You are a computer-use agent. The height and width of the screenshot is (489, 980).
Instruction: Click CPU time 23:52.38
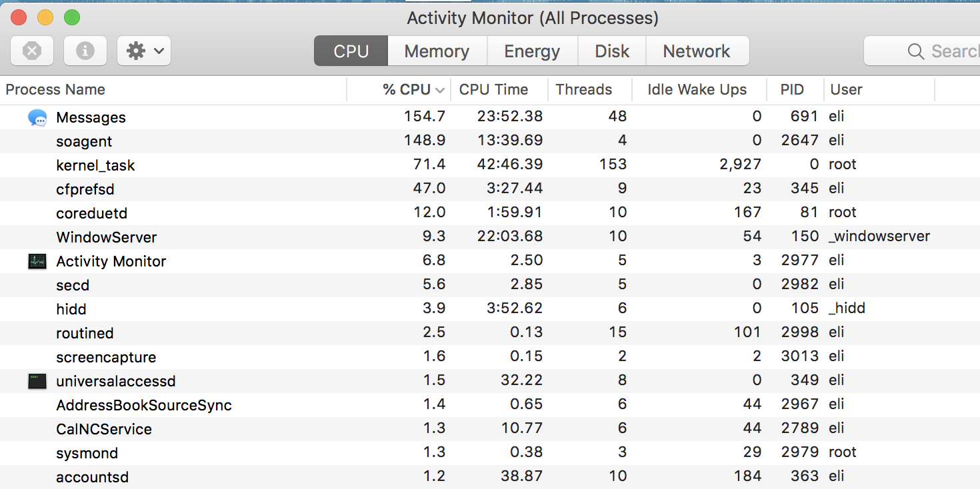tap(510, 117)
